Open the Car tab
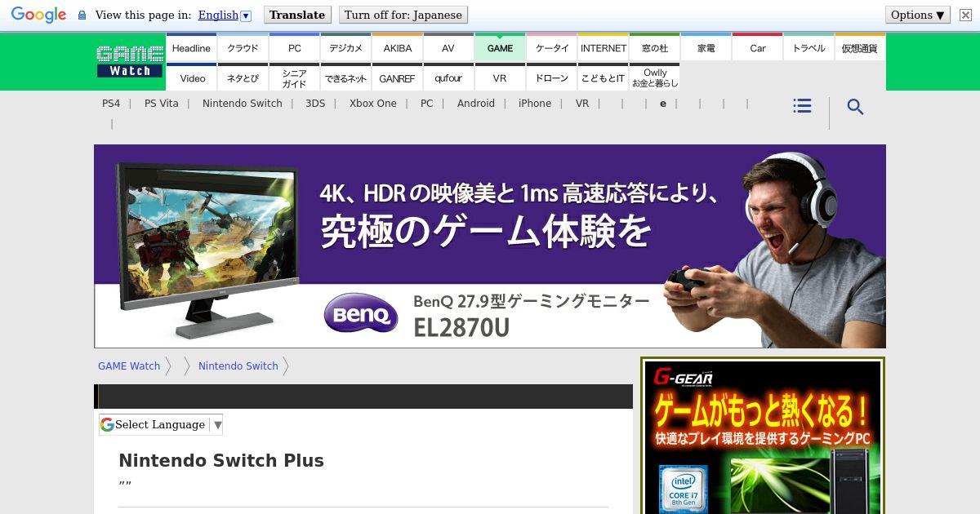This screenshot has height=514, width=980. (757, 47)
